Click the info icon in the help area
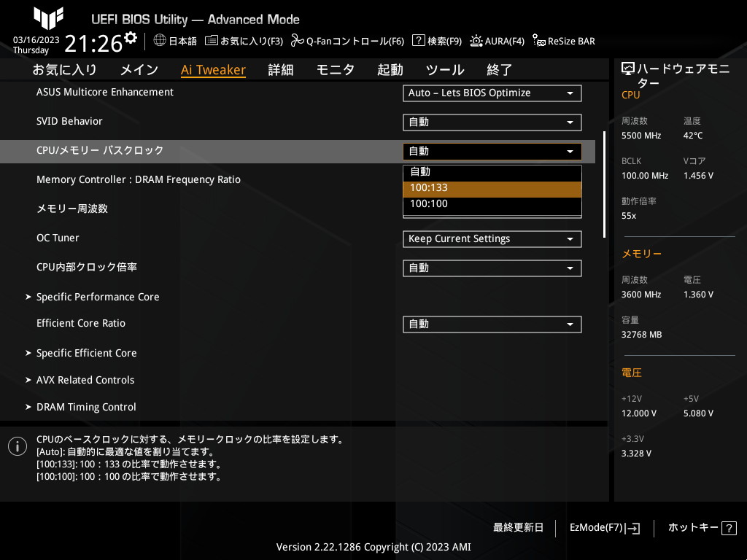 click(18, 447)
